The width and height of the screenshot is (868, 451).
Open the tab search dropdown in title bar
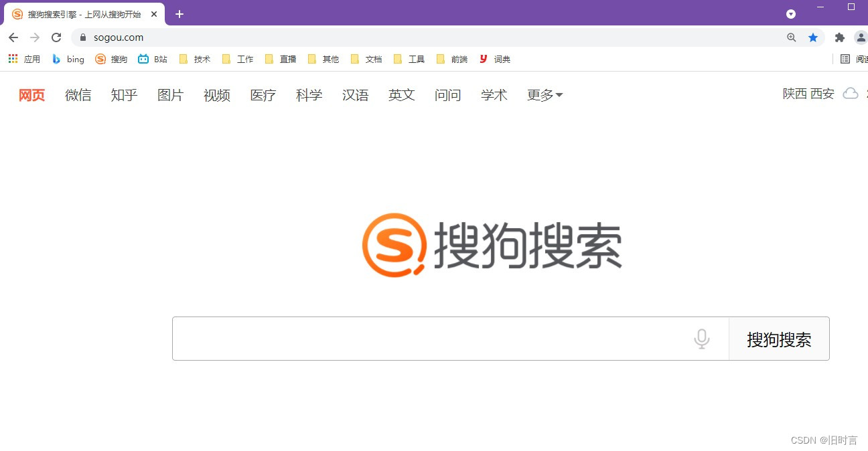click(791, 14)
